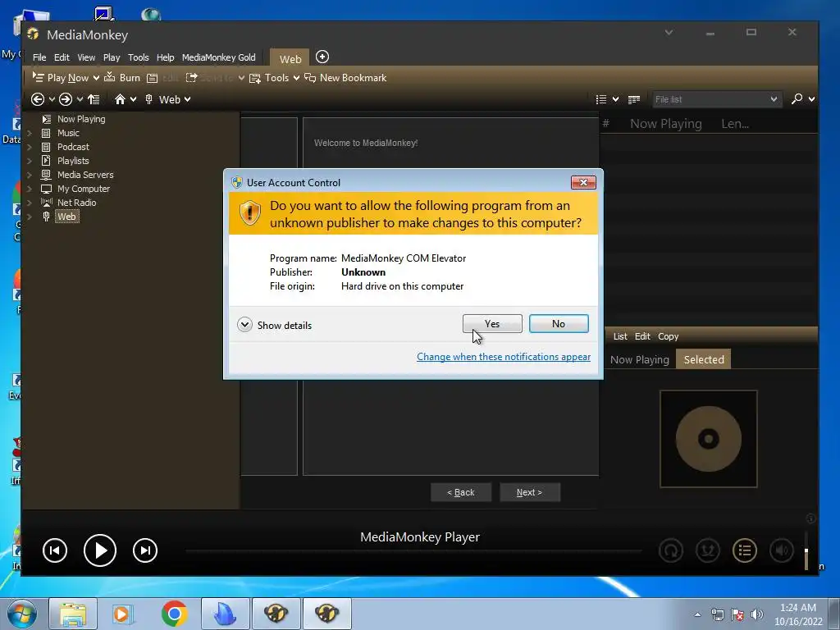This screenshot has height=630, width=840.
Task: Click the player volume slider
Action: click(806, 550)
